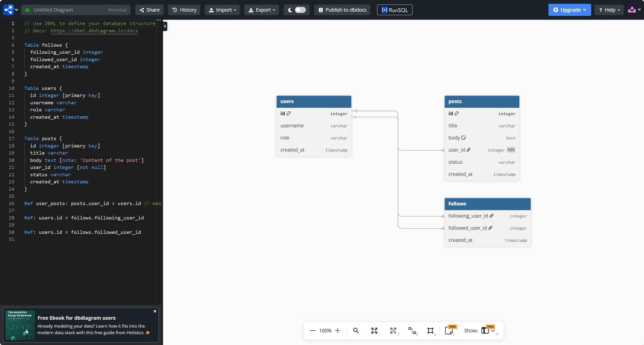The height and width of the screenshot is (345, 644).
Task: Open RunSQL
Action: (395, 10)
